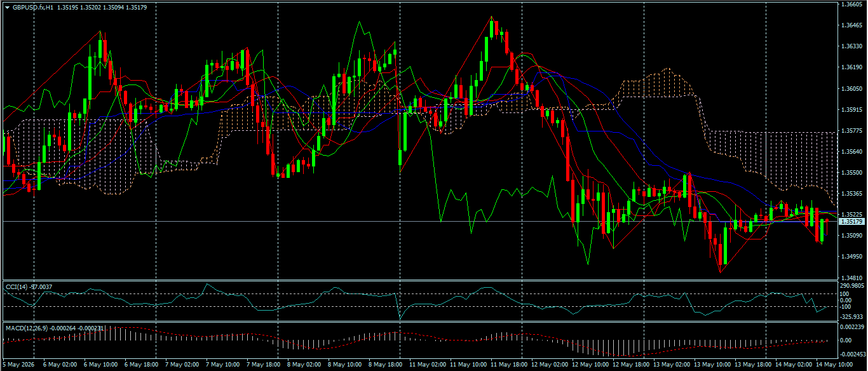The image size is (868, 371).
Task: Click the 1.35775 price axis label
Action: [851, 130]
